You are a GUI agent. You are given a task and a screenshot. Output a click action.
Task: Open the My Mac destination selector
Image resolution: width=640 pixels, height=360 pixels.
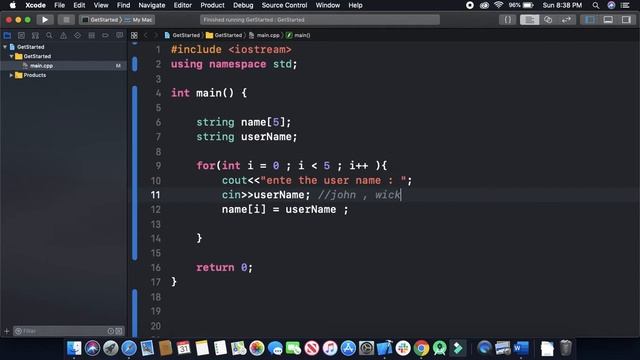[139, 20]
